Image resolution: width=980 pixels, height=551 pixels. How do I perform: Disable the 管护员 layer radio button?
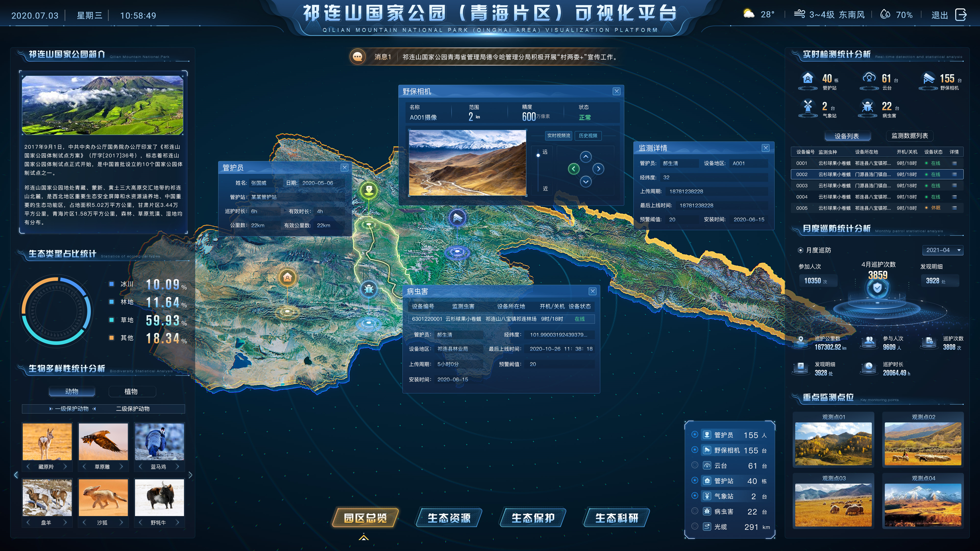click(695, 434)
